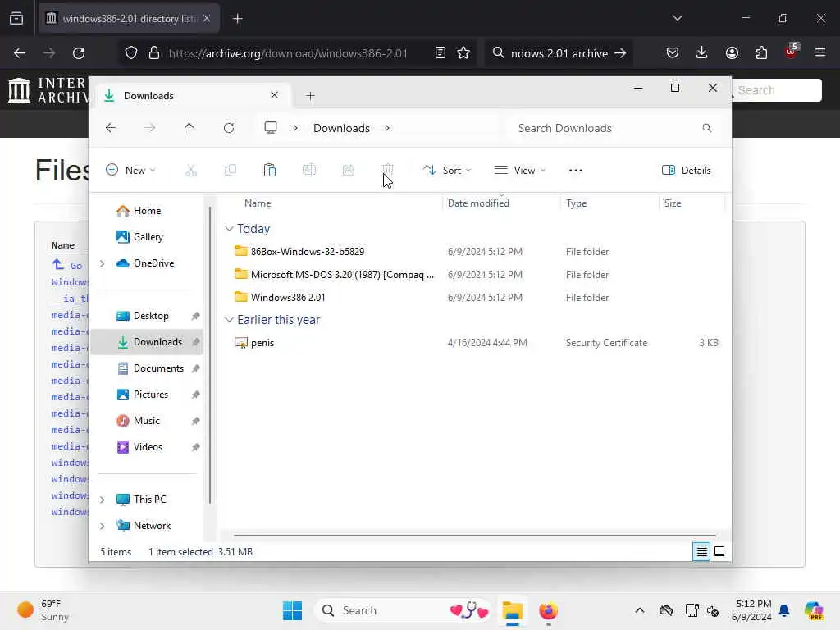Screen dimensions: 840x630
Task: Expand the This PC tree node
Action: (103, 500)
